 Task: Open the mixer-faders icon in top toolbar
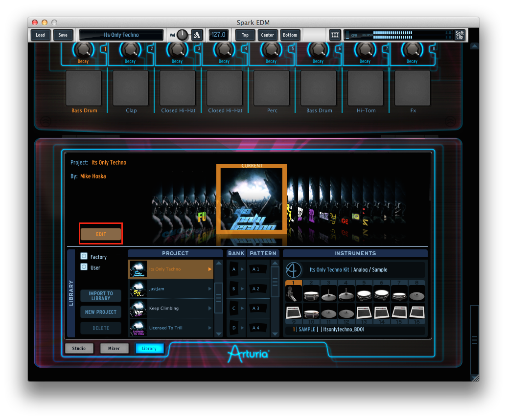point(335,35)
